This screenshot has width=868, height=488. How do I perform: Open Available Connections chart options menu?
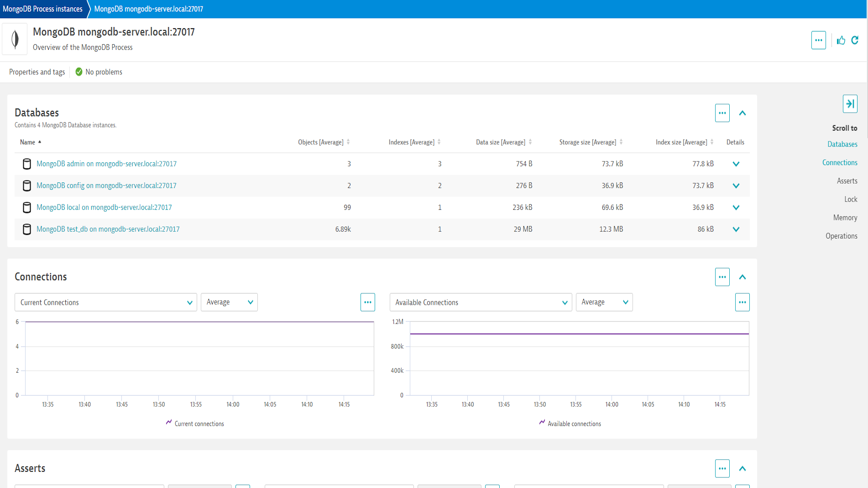point(742,302)
